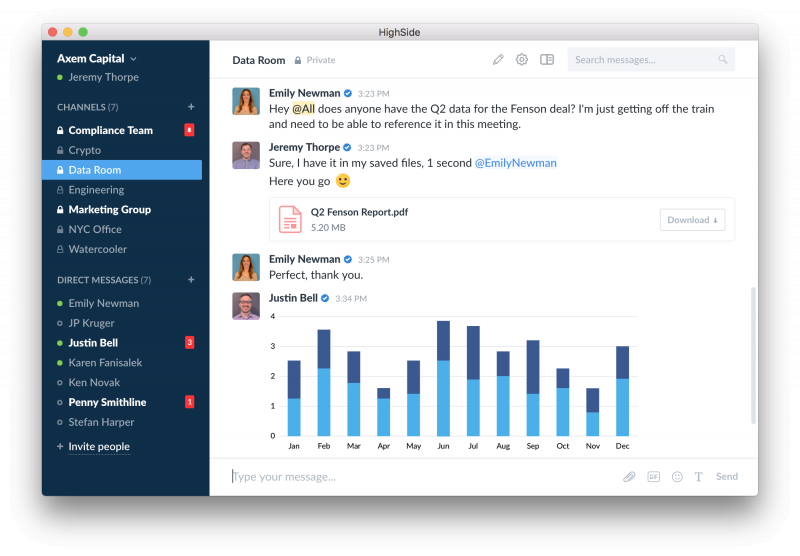Start new direct message plus icon
The width and height of the screenshot is (800, 556).
(191, 280)
